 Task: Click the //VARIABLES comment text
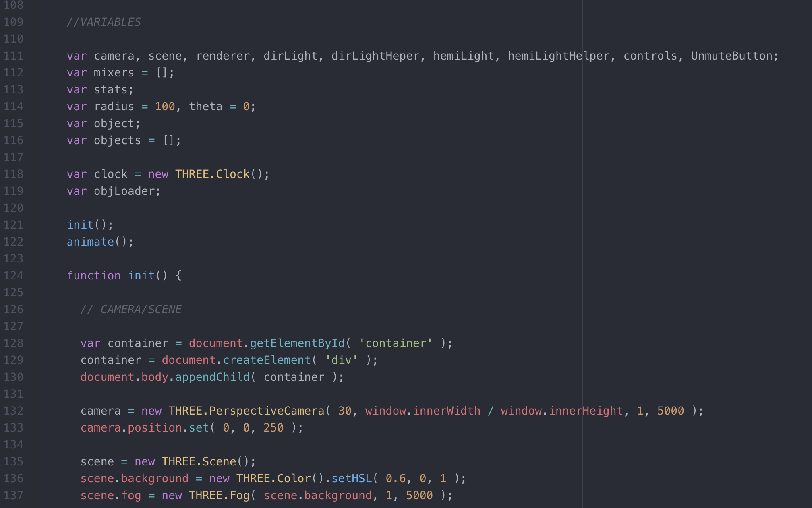(x=104, y=22)
